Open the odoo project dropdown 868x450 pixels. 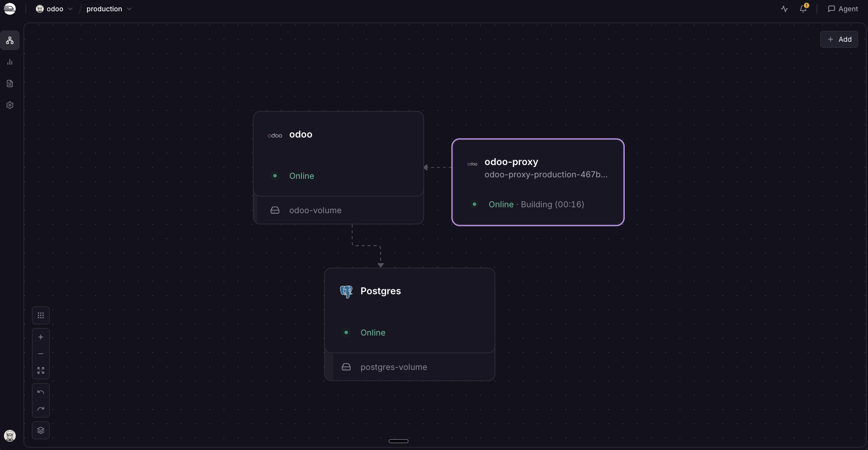pyautogui.click(x=54, y=9)
